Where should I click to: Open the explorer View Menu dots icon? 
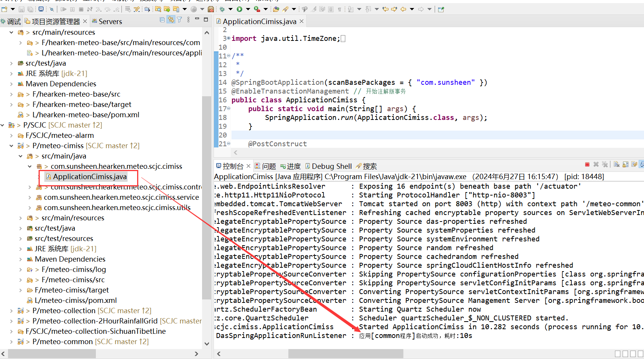(x=188, y=19)
